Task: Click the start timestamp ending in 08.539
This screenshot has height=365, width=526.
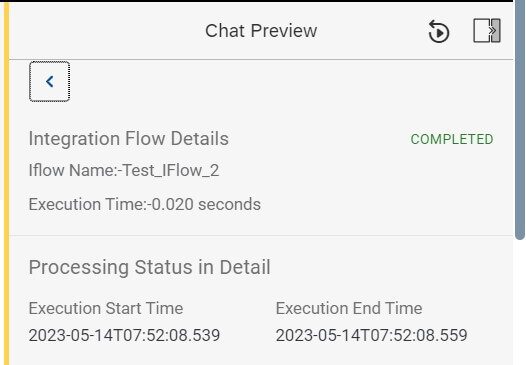Action: coord(124,335)
